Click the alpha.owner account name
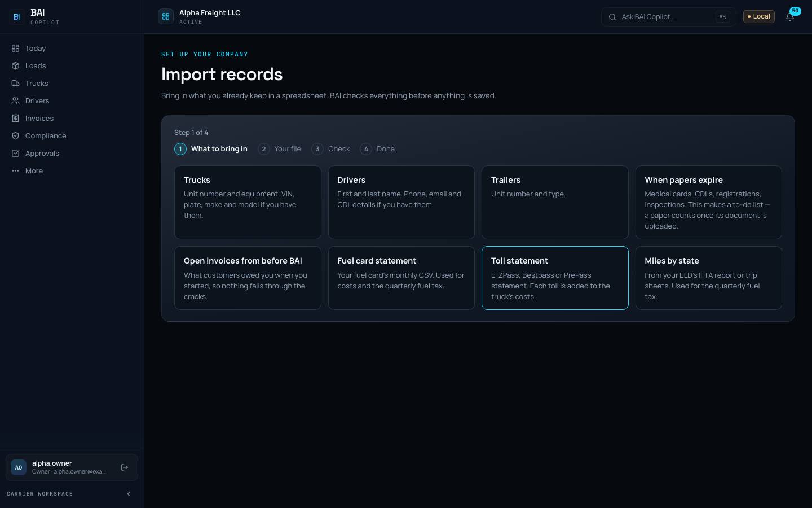 click(x=52, y=463)
